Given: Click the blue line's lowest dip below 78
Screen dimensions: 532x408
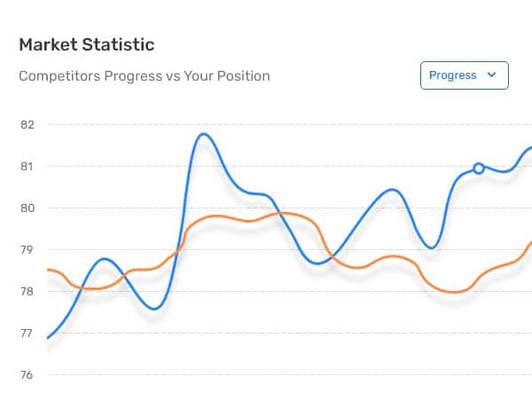Looking at the screenshot, I should pos(154,309).
